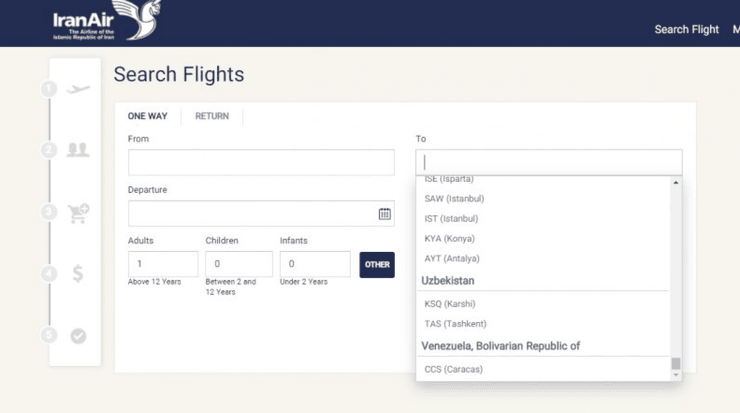Select TAS (Tashkent) destination
Screen dimensions: 740x413
click(x=455, y=324)
